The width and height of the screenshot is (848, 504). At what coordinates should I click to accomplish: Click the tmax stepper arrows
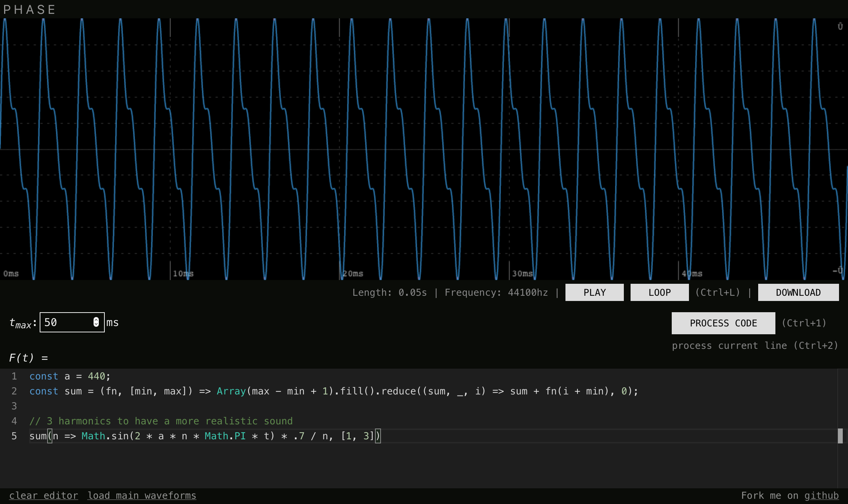(96, 322)
